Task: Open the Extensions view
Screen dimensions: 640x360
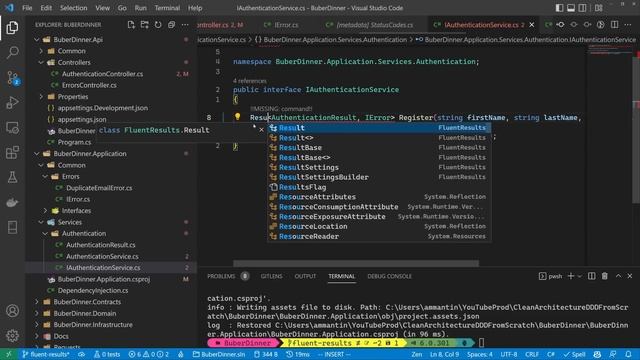Action: (x=12, y=153)
